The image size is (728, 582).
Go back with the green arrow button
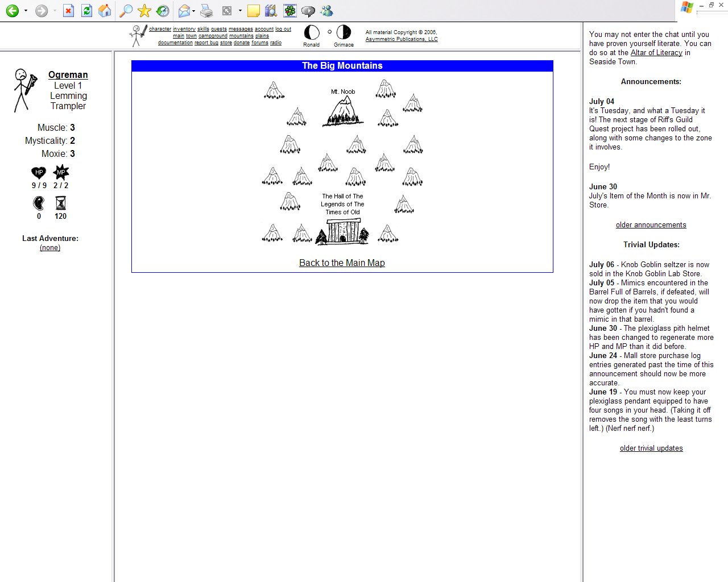point(12,11)
